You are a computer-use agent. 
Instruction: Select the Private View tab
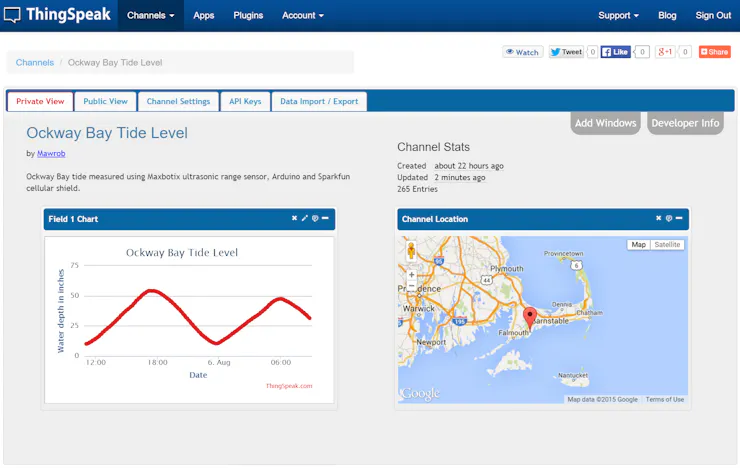coord(40,101)
